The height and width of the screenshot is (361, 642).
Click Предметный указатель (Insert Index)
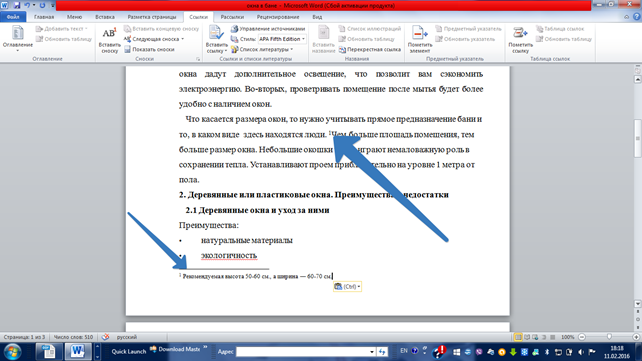[468, 29]
